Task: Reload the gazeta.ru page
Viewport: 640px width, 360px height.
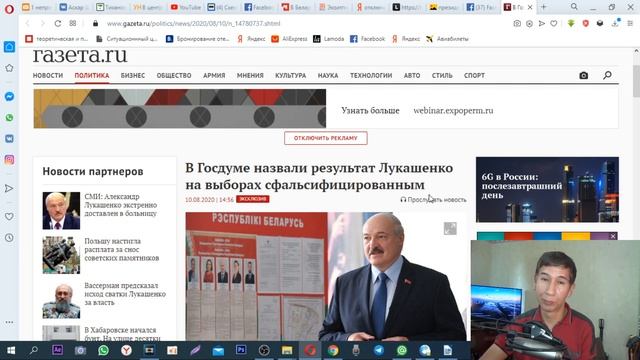Action: point(58,23)
